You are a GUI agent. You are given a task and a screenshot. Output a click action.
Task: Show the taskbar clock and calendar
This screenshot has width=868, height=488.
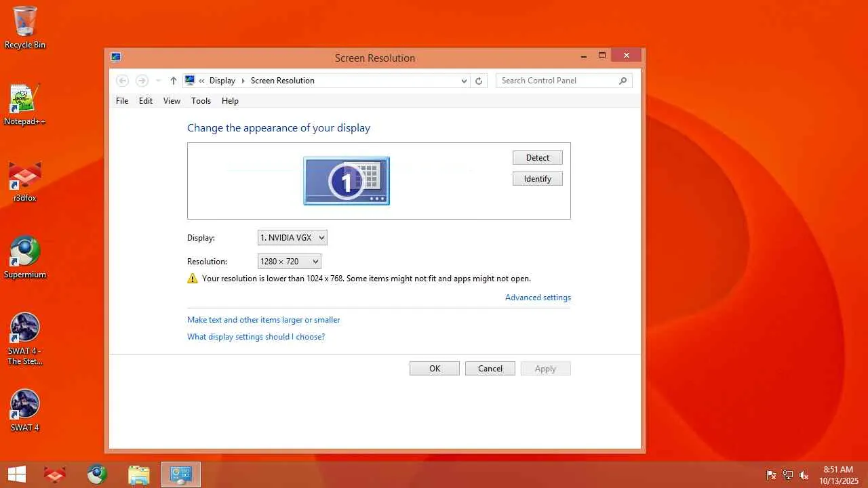point(838,474)
